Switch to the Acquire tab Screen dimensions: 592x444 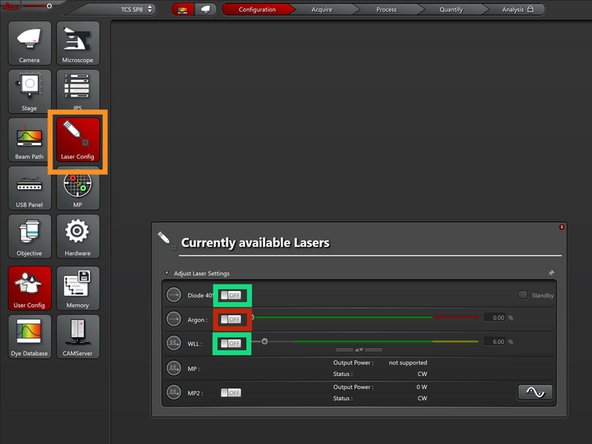[322, 9]
